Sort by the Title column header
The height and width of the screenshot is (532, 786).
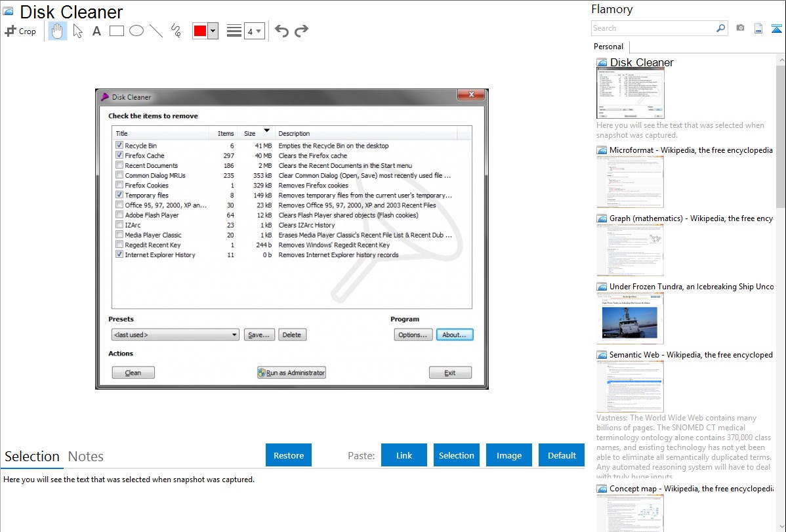160,133
